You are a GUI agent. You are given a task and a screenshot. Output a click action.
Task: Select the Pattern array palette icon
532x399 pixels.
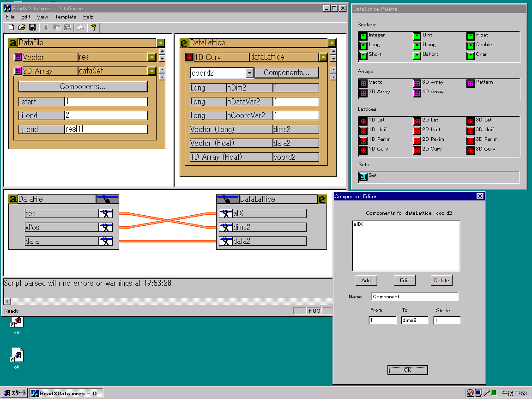click(471, 83)
